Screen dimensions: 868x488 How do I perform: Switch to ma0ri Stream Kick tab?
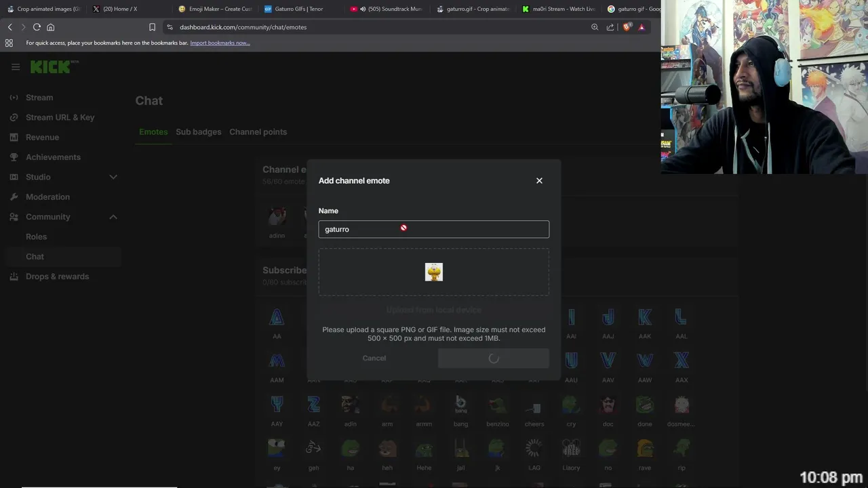coord(559,9)
